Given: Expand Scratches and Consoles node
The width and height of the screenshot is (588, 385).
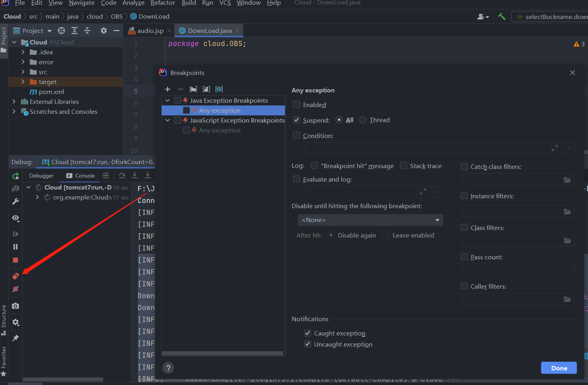Looking at the screenshot, I should [14, 111].
